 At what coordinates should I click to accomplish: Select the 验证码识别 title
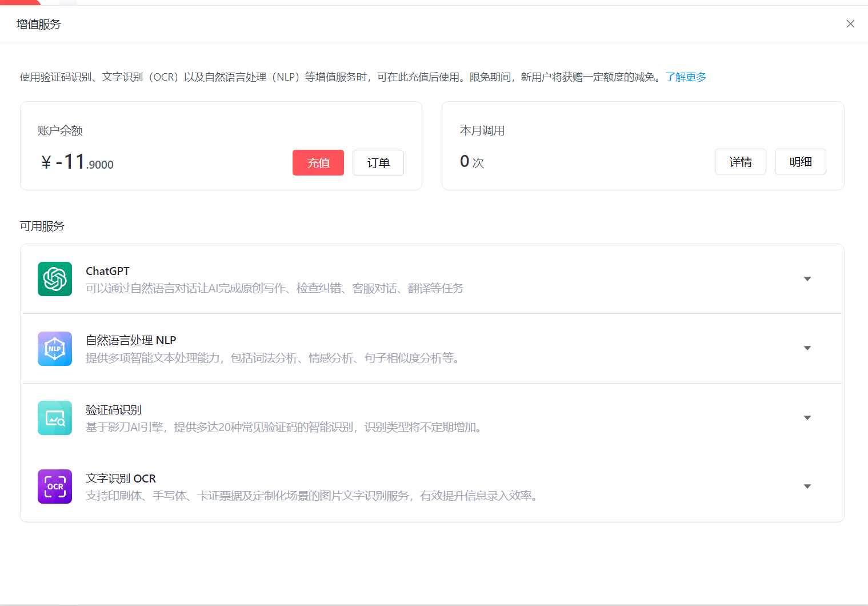tap(114, 410)
